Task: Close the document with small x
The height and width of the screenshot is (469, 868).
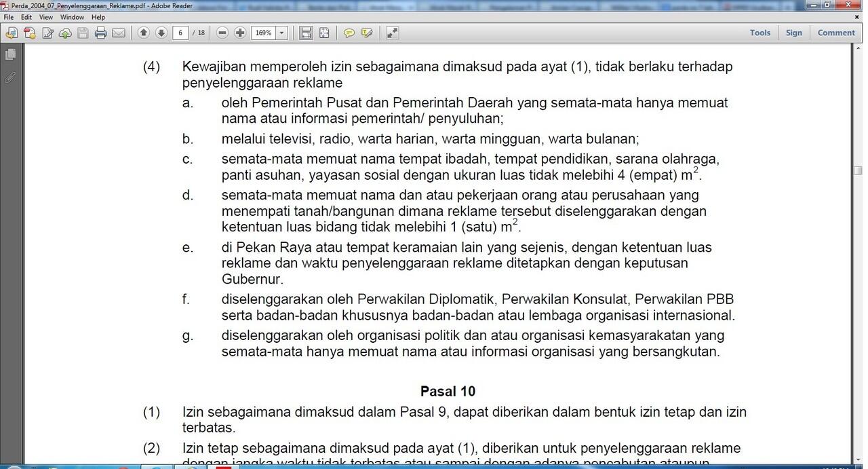Action: (x=859, y=17)
